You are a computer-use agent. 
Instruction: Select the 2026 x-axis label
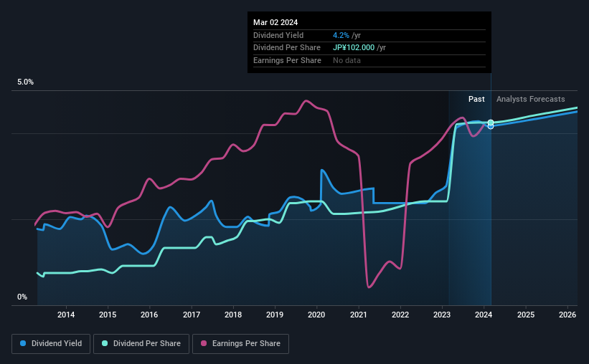567,315
